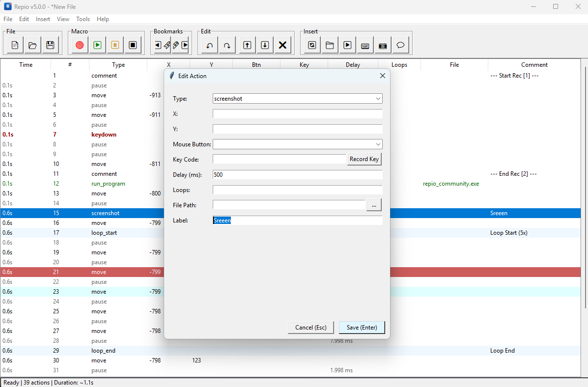The height and width of the screenshot is (387, 588).
Task: Insert a screenshot action with the camera icon
Action: point(383,45)
